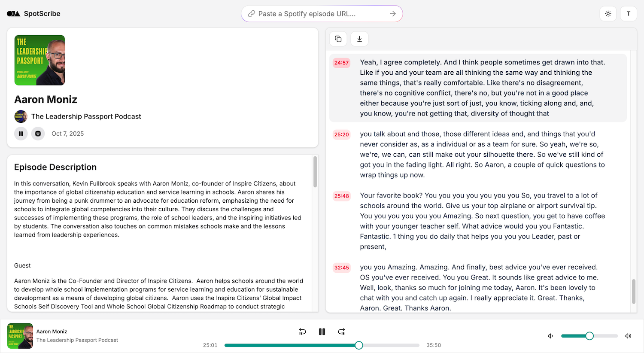The width and height of the screenshot is (644, 353).
Task: Paste a link in the Spotify episode URL field
Action: (x=318, y=14)
